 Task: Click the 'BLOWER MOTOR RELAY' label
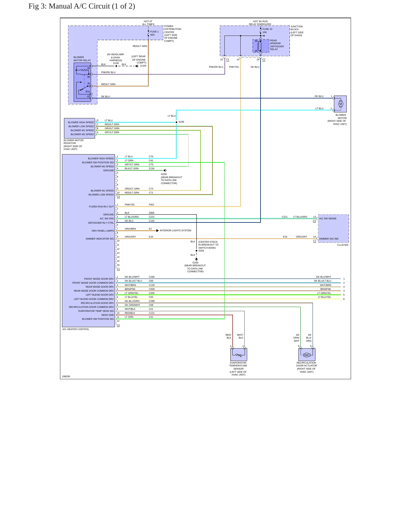82,59
